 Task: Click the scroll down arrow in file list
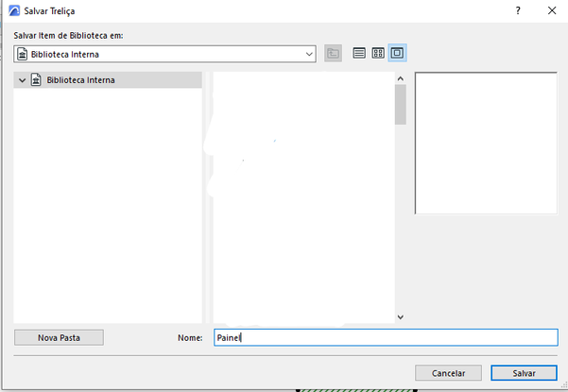pyautogui.click(x=401, y=316)
